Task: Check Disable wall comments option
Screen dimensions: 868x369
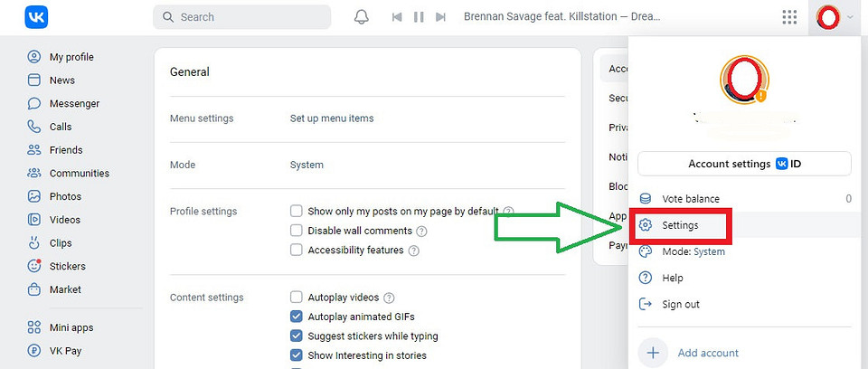Action: [297, 231]
